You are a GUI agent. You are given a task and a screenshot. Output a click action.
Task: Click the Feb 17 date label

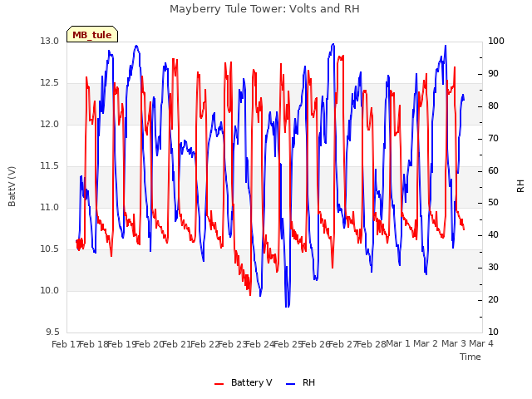pos(66,344)
